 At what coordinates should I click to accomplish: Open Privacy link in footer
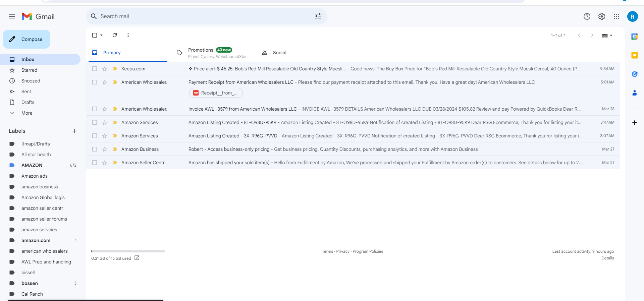[x=343, y=251]
